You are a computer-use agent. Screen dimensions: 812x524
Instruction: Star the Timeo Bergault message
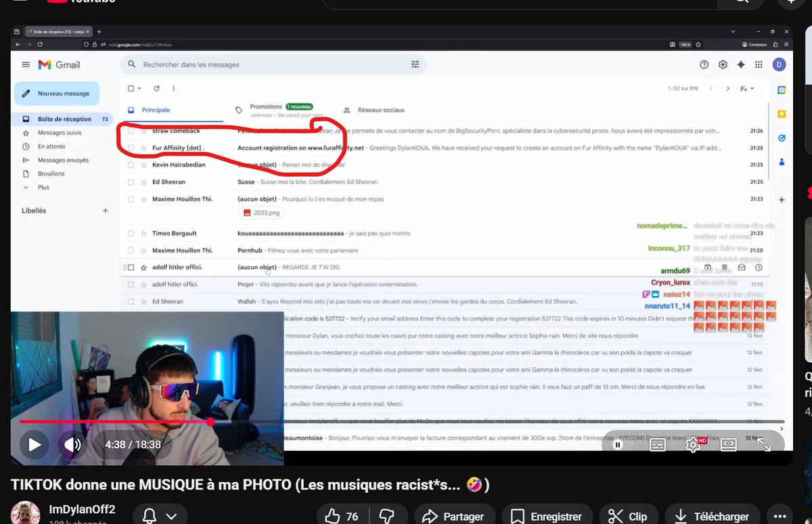(x=143, y=233)
